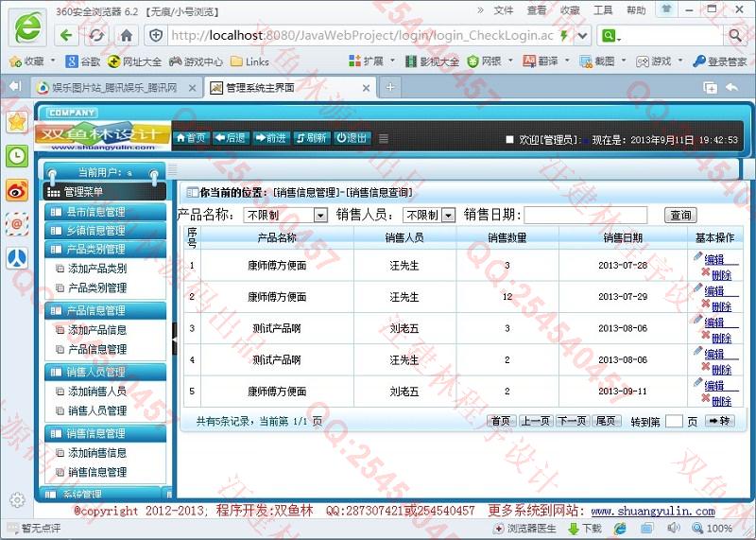This screenshot has height=540, width=756.
Task: Open the 产品名称 filter dropdown
Action: [x=285, y=216]
